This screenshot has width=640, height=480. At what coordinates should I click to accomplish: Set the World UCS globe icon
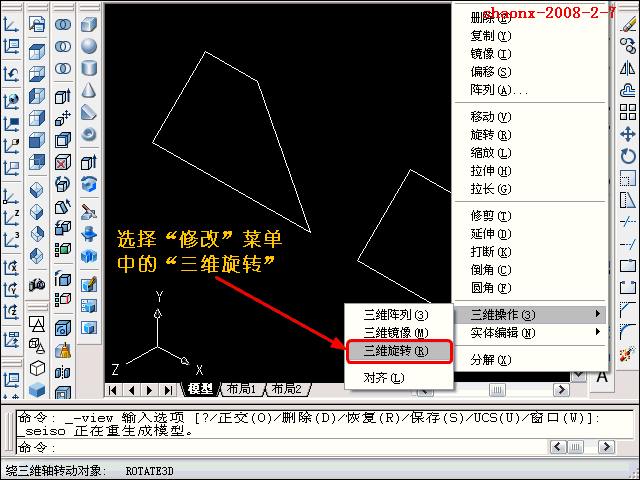pyautogui.click(x=11, y=100)
